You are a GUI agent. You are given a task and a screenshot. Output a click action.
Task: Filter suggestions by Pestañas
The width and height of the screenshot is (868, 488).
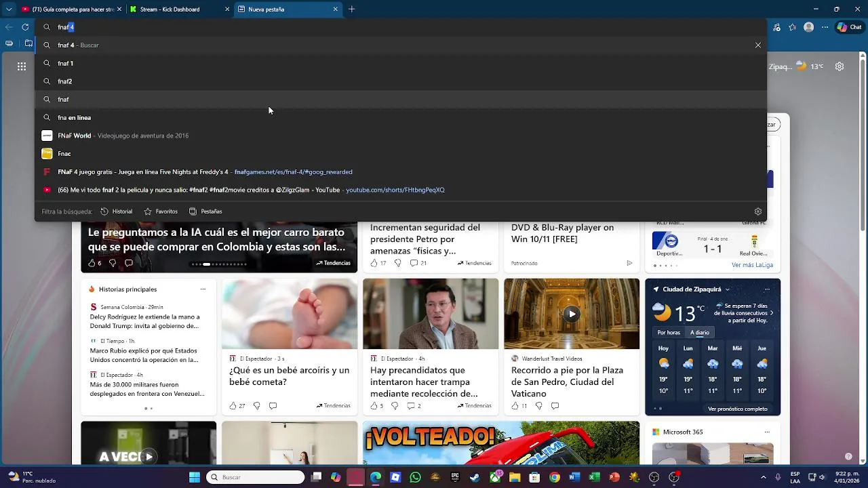(x=205, y=211)
